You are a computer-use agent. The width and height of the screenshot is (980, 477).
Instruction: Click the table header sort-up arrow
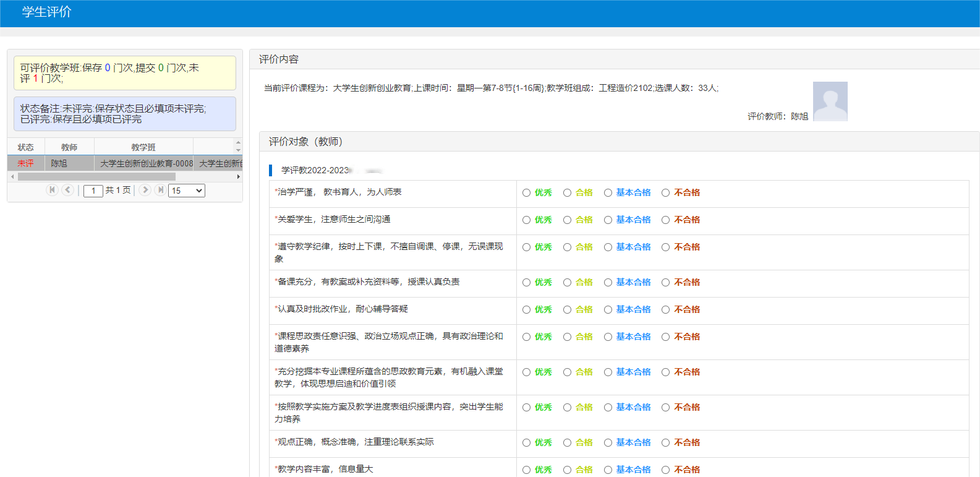click(238, 143)
